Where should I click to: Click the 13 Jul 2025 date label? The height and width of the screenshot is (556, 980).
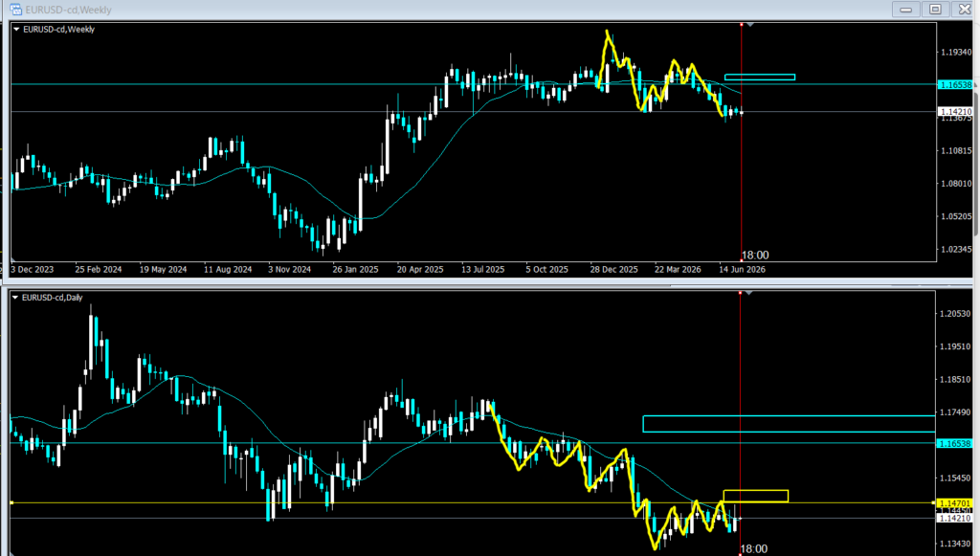pyautogui.click(x=483, y=269)
